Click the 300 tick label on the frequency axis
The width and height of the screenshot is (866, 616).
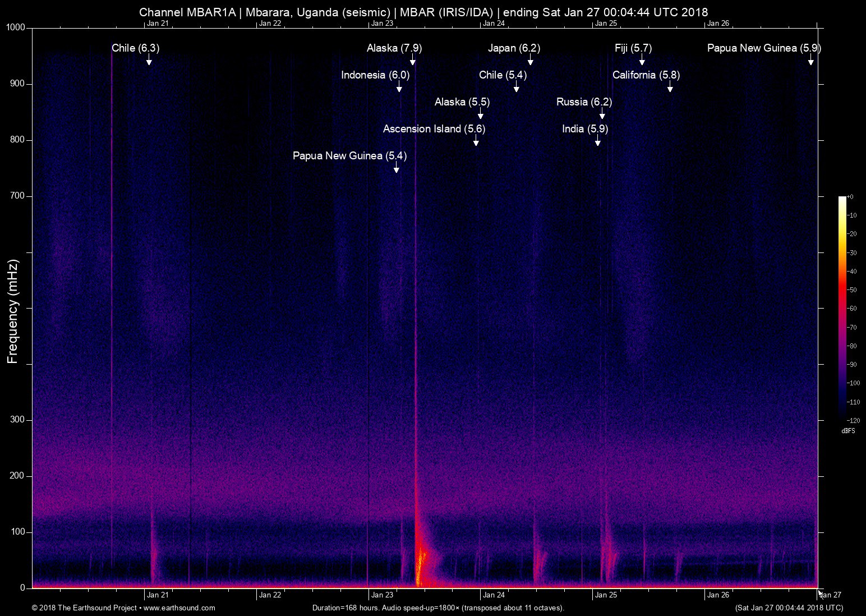17,420
